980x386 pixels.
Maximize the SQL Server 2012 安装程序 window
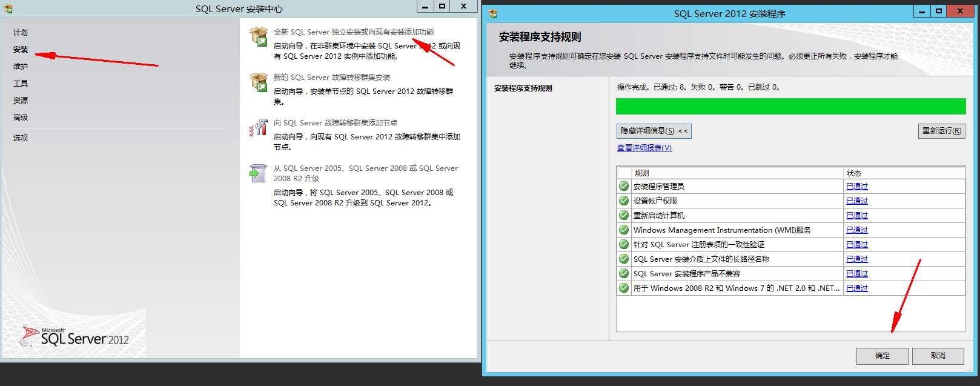click(x=939, y=11)
